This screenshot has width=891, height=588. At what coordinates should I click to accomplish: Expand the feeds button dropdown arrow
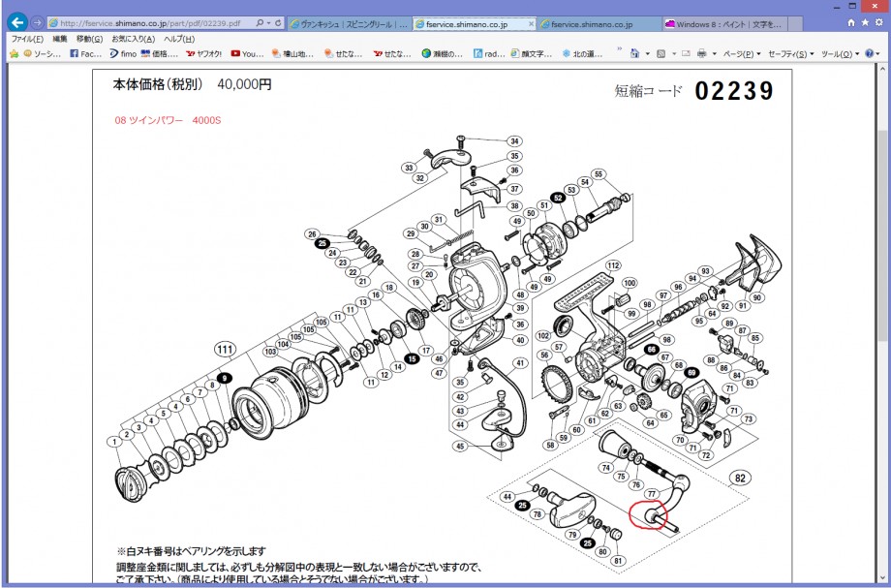coord(673,54)
